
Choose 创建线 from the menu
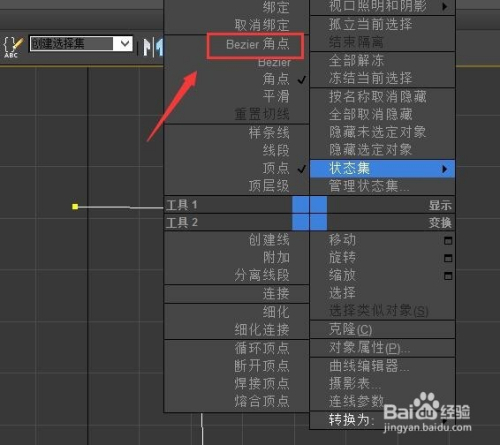pos(269,240)
